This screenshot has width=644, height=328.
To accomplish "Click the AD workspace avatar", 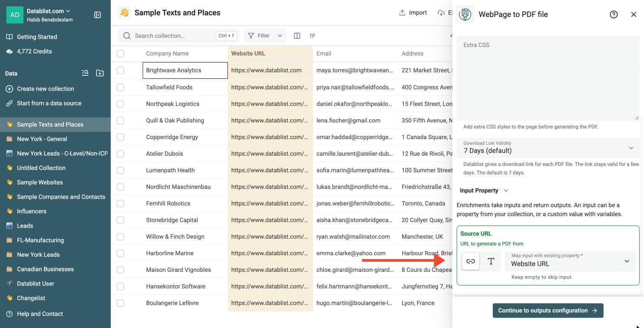I will 14,15.
